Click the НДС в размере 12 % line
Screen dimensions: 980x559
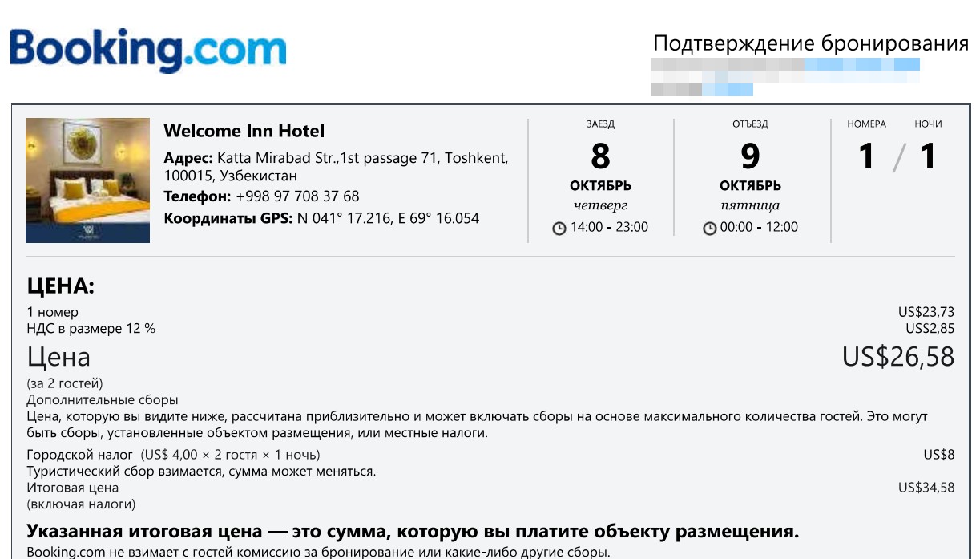(91, 329)
